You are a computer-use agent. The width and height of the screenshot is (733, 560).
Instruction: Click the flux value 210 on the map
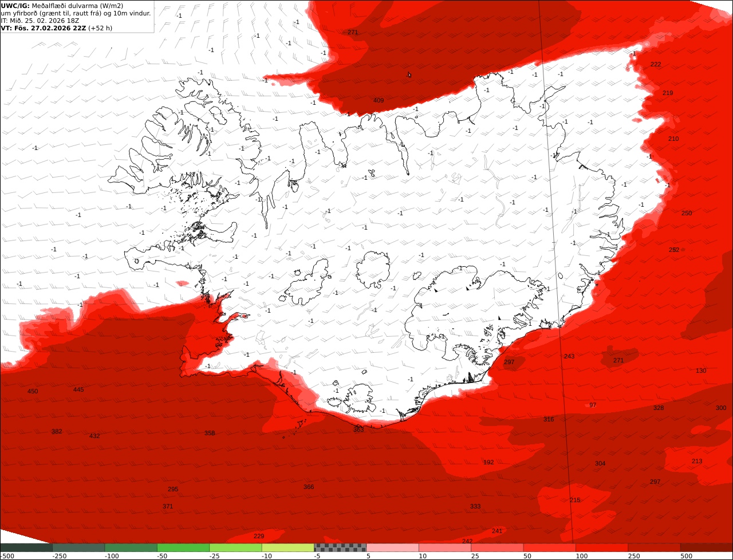(673, 139)
